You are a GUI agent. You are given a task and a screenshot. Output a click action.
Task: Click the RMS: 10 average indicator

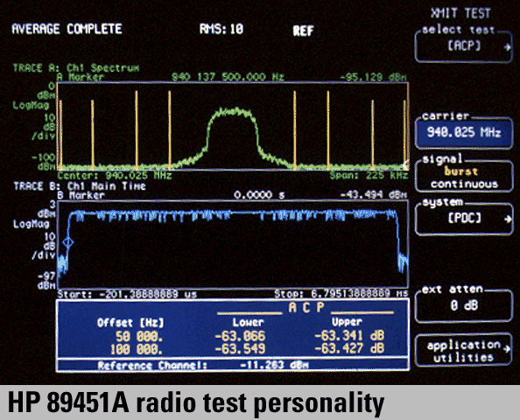221,29
